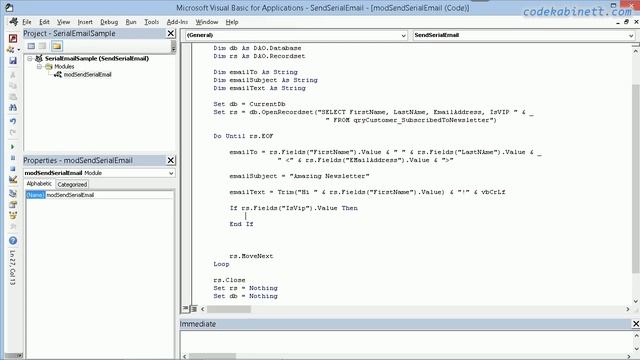This screenshot has height=360, width=640.
Task: Click the code window vertical scrollbar thumb
Action: click(636, 178)
